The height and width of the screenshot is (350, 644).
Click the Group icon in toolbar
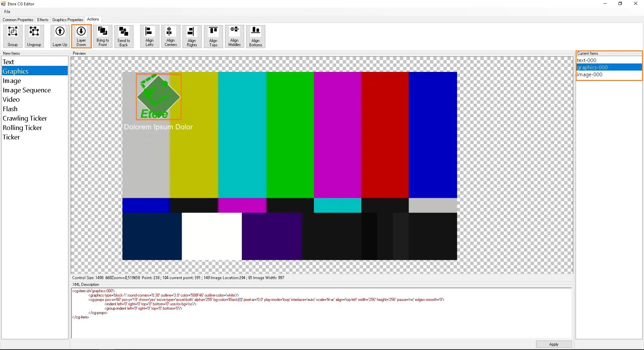pyautogui.click(x=13, y=36)
